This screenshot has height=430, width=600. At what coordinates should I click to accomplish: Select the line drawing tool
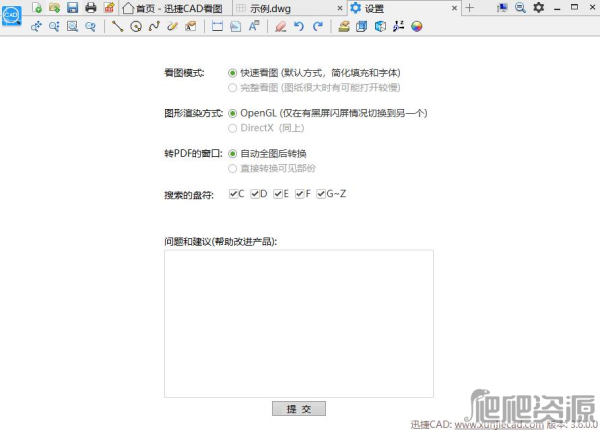click(x=117, y=26)
